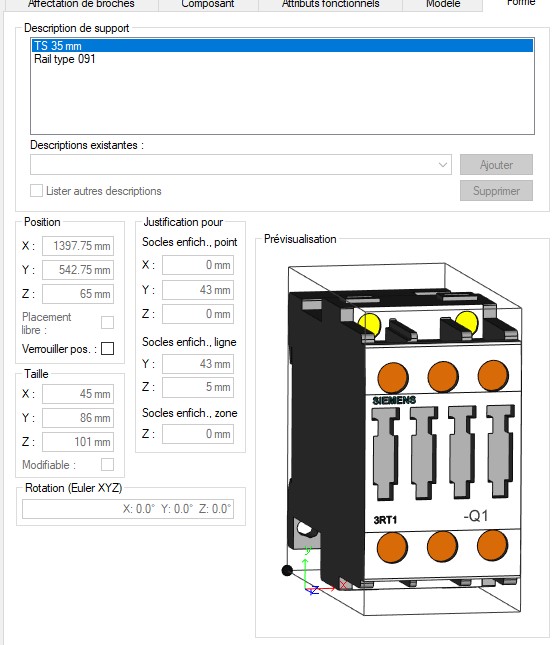This screenshot has height=645, width=556.
Task: Click the Position X field showing 1397.75 mm
Action: click(x=78, y=246)
